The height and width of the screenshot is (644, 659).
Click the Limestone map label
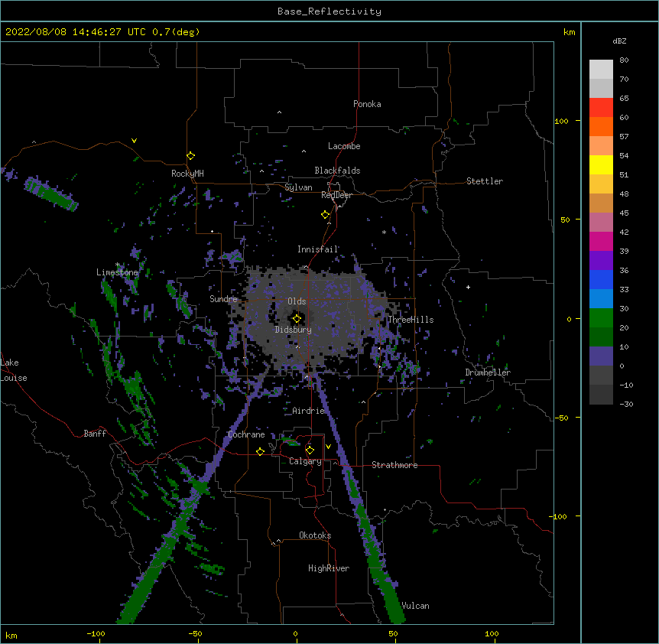(x=117, y=272)
